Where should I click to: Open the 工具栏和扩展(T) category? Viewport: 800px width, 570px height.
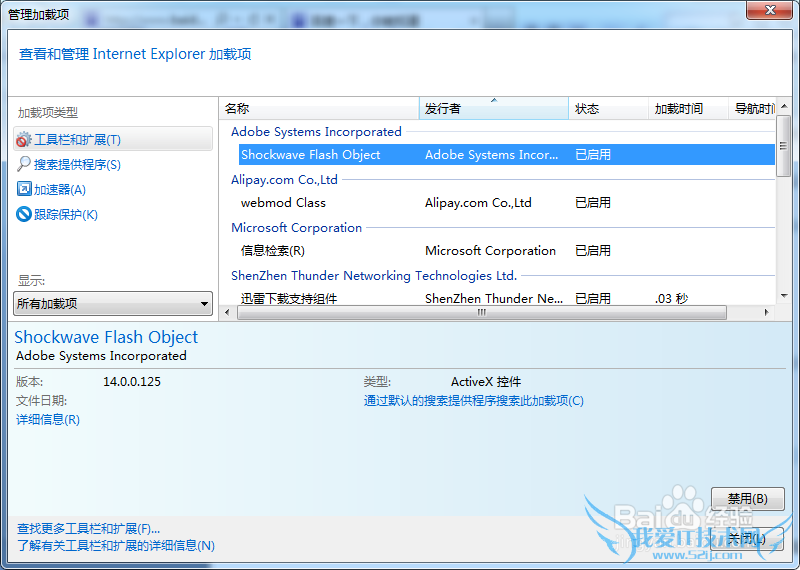click(x=113, y=139)
